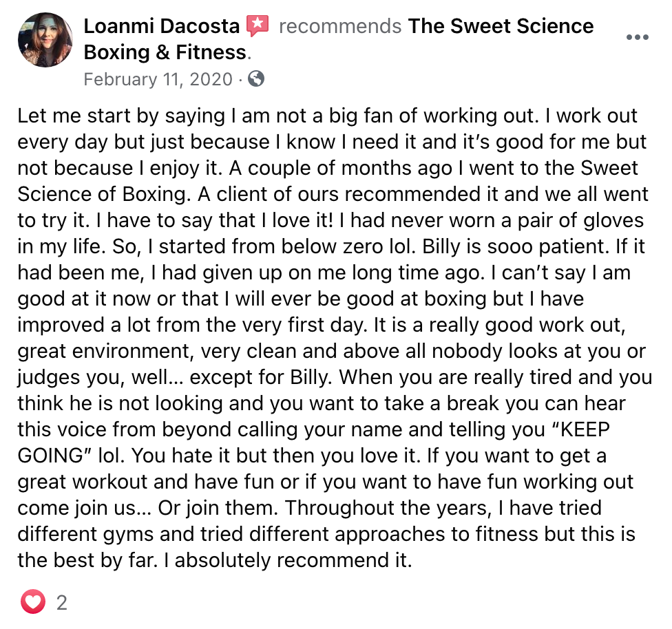This screenshot has height=629, width=672.
Task: View the reaction count of 2
Action: 62,604
